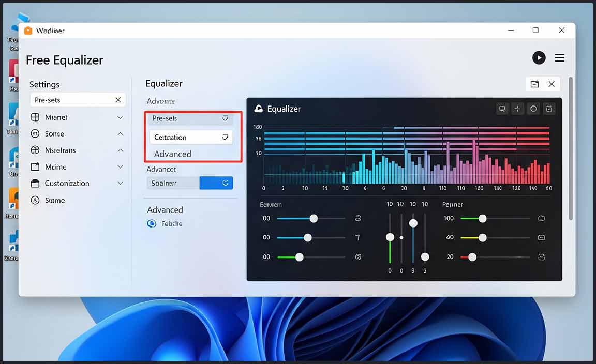Viewport: 596px width, 364px height.
Task: Open the Pre-sets dropdown in Equalizer
Action: tap(190, 118)
